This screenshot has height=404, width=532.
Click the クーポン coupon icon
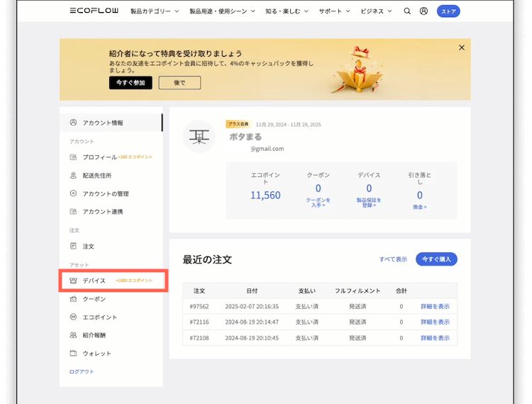click(x=73, y=299)
